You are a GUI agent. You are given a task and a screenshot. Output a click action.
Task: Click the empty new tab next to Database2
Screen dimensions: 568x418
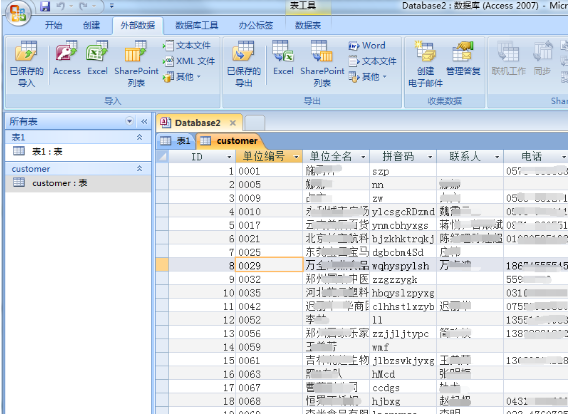pyautogui.click(x=255, y=123)
